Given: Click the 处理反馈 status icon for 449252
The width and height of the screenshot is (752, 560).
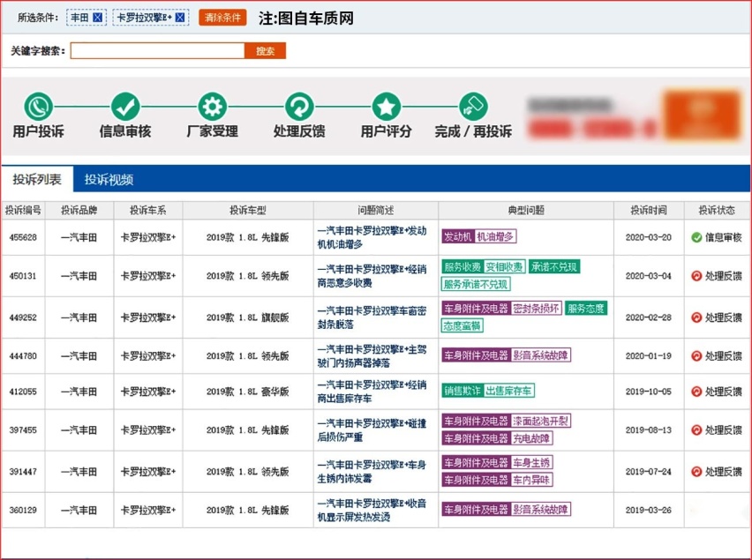Looking at the screenshot, I should tap(696, 317).
